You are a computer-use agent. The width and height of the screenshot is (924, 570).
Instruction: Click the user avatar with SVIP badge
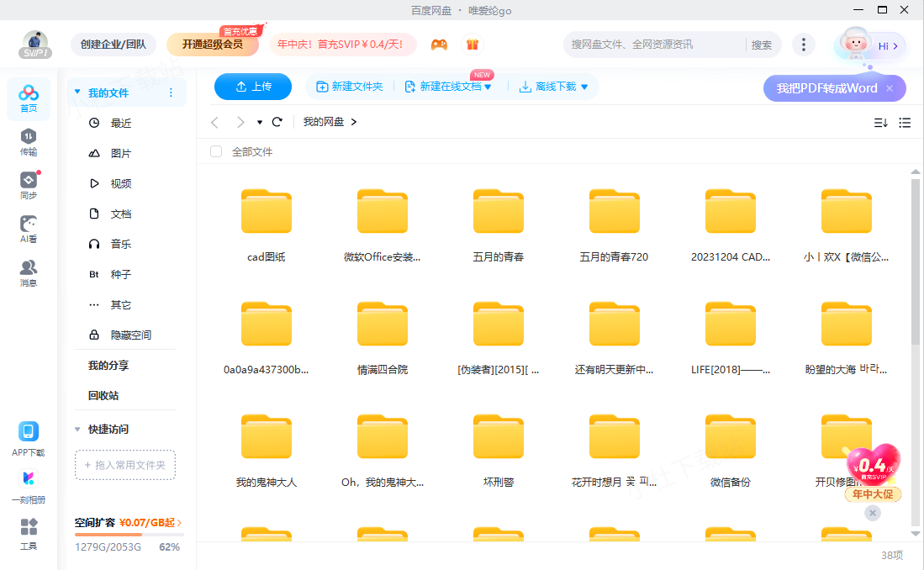tap(35, 45)
